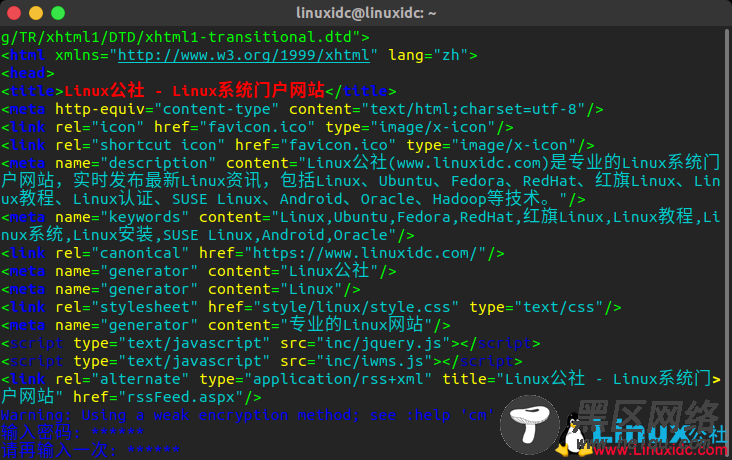Click the canonical href https://www.linuxidc.com/
Image resolution: width=732 pixels, height=460 pixels.
(x=364, y=254)
